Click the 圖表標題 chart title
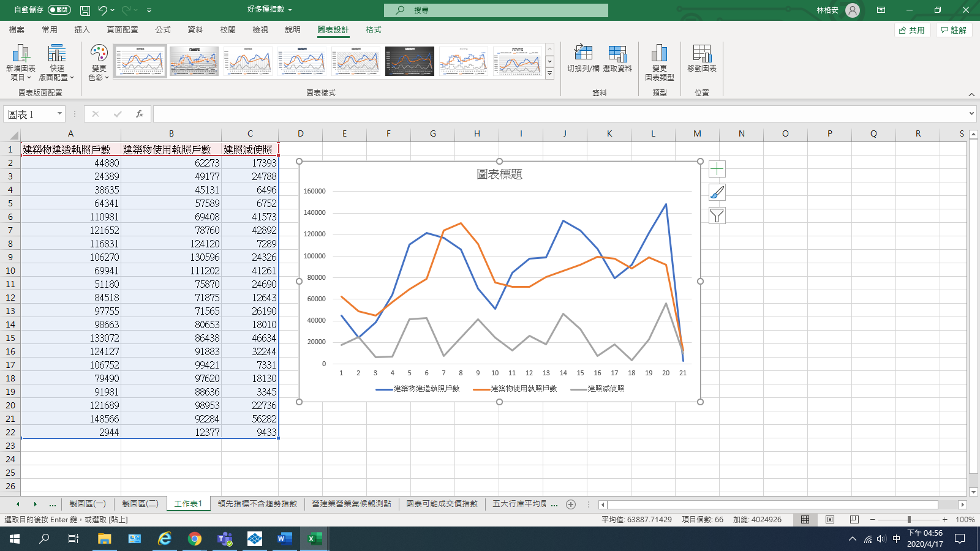This screenshot has height=551, width=980. 499,174
